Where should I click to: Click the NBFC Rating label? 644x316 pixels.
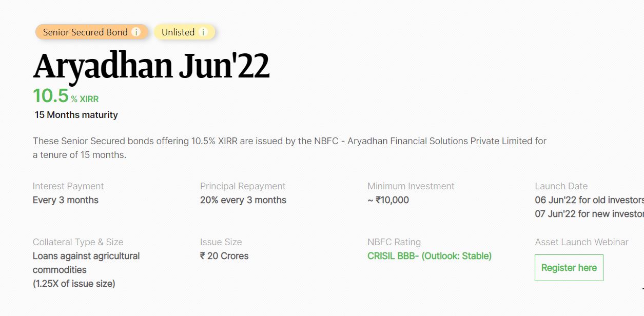(x=394, y=242)
